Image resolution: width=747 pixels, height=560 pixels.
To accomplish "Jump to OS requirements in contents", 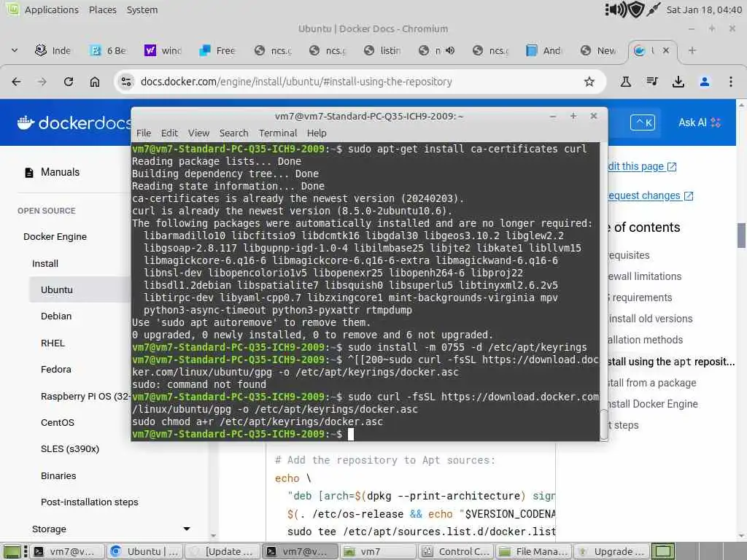I will pyautogui.click(x=640, y=297).
